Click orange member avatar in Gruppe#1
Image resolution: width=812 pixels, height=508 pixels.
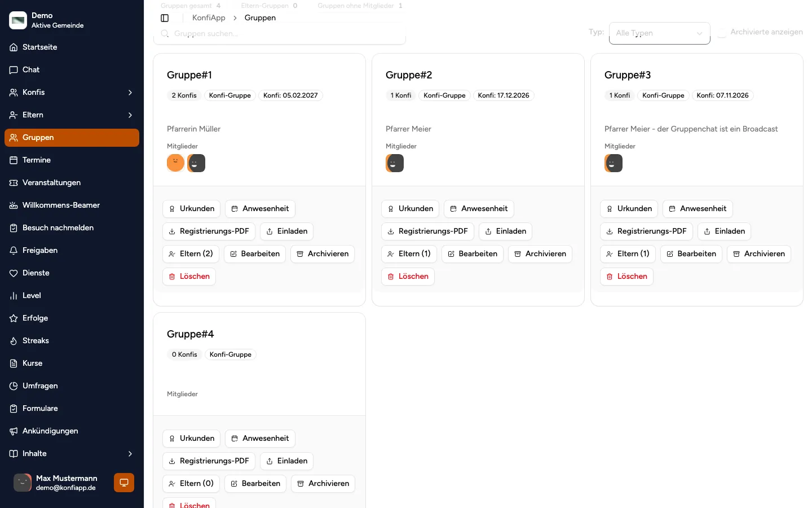tap(175, 163)
